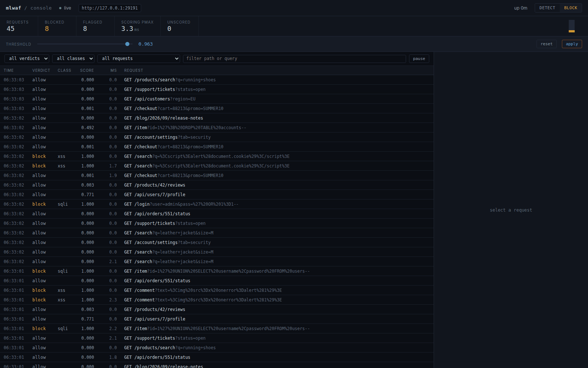Click the console breadcrumb label

[41, 8]
